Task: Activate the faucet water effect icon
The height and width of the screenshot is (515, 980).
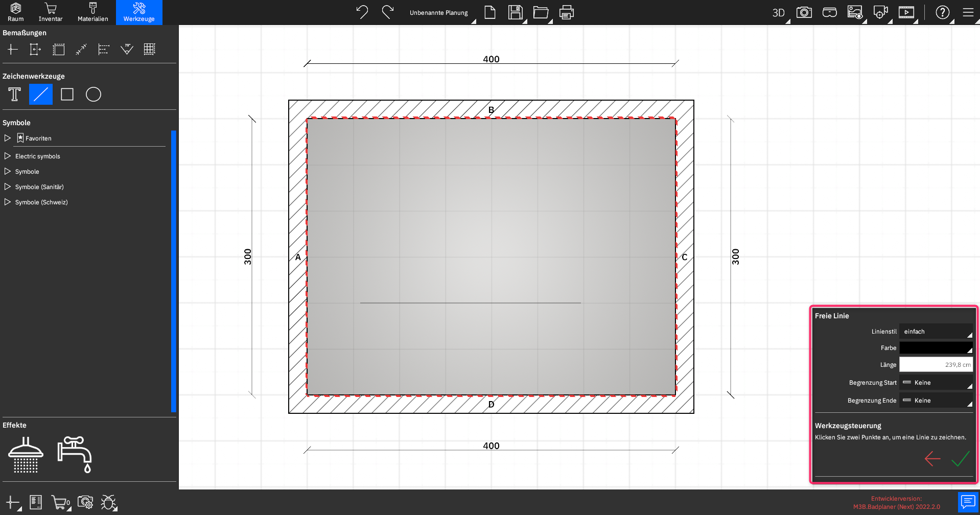Action: coord(75,454)
